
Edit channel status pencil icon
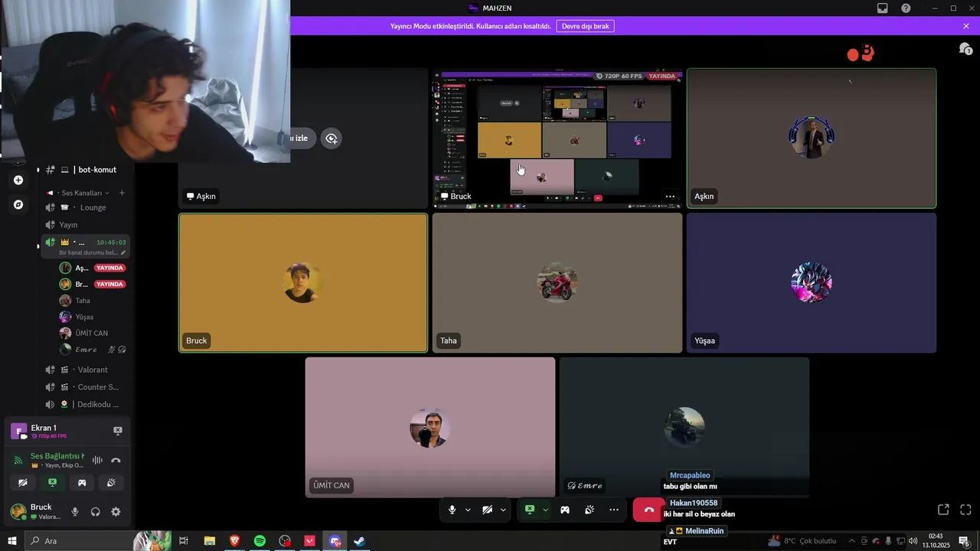point(123,253)
